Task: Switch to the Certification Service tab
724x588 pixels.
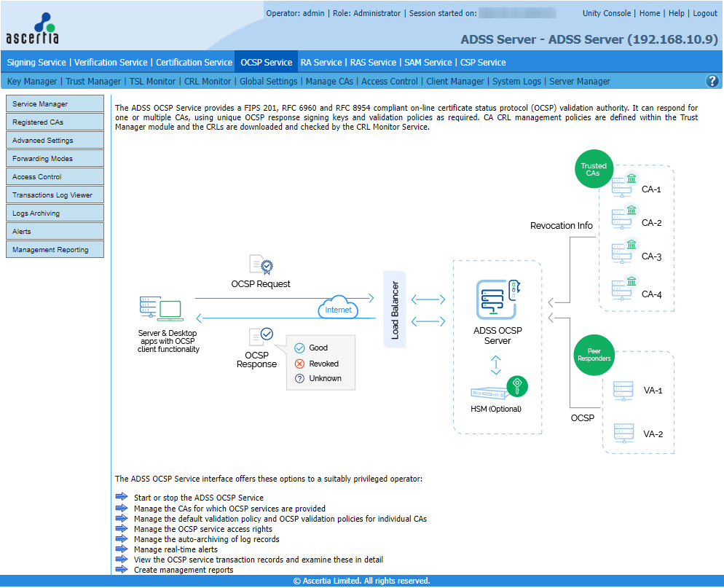Action: click(194, 63)
